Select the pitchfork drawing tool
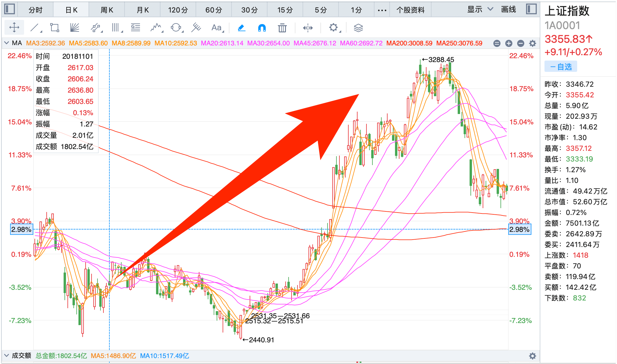This screenshot has width=617, height=364. [x=196, y=28]
